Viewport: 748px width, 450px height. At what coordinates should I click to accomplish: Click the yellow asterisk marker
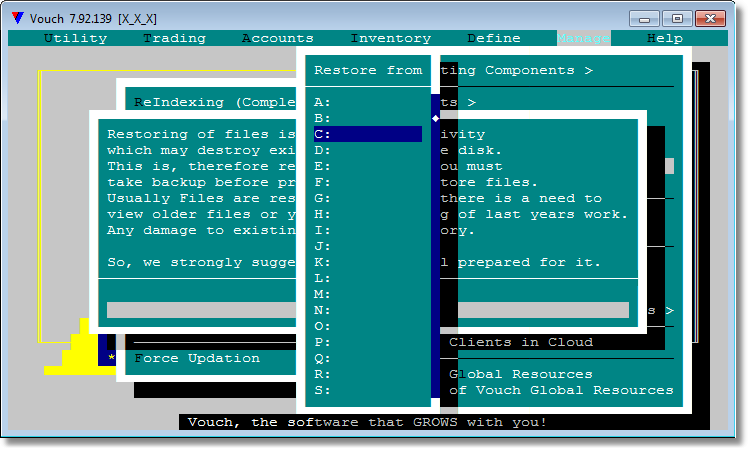pos(111,357)
